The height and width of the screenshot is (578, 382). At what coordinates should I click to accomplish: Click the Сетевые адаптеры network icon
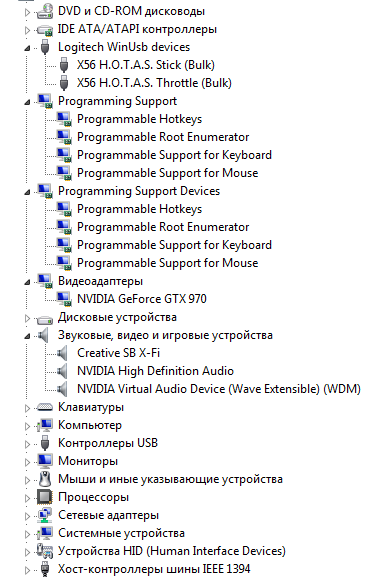pyautogui.click(x=45, y=515)
